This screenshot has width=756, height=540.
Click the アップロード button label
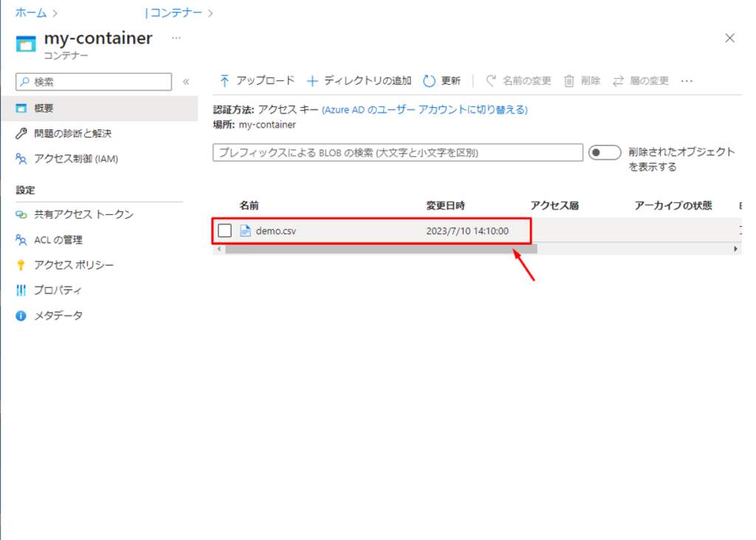click(x=265, y=81)
